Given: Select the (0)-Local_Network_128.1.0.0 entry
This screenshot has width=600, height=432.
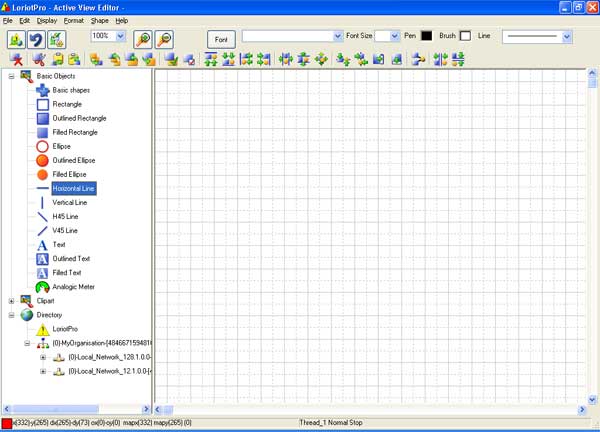Looking at the screenshot, I should (x=110, y=357).
